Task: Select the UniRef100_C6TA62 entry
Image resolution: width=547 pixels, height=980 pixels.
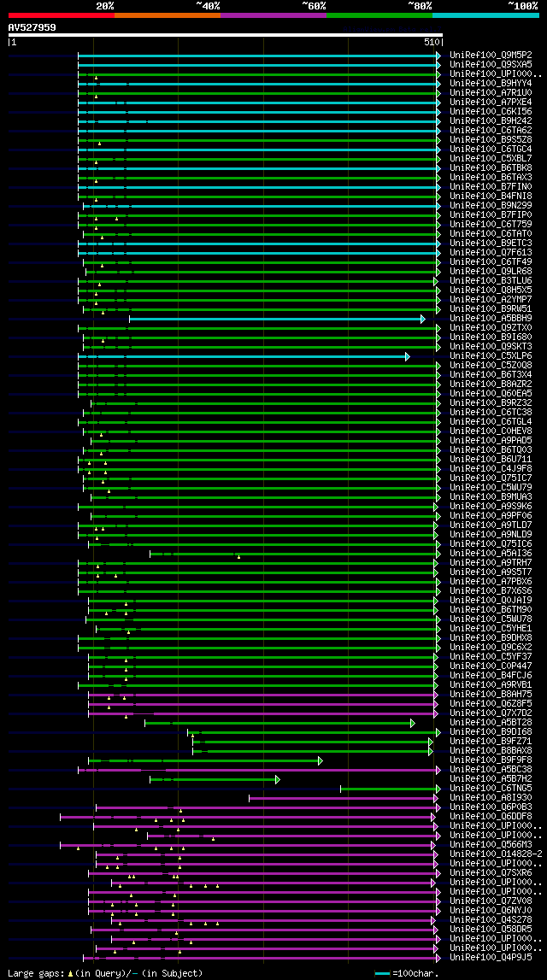Action: [491, 130]
